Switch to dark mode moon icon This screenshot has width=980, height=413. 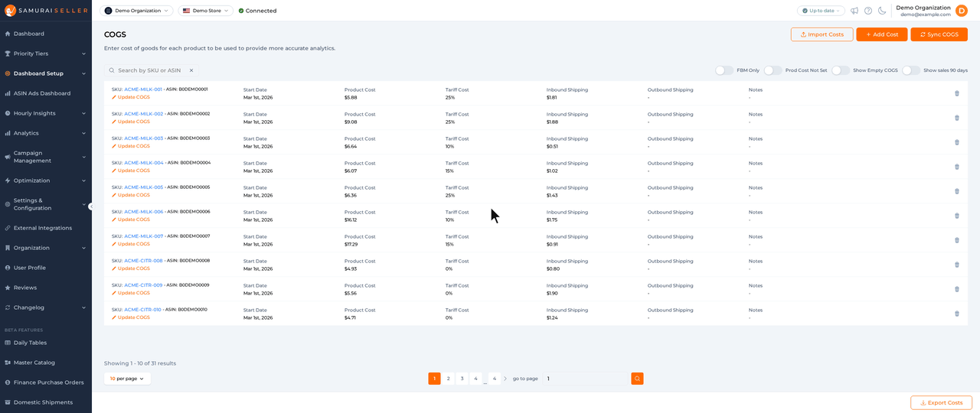882,11
